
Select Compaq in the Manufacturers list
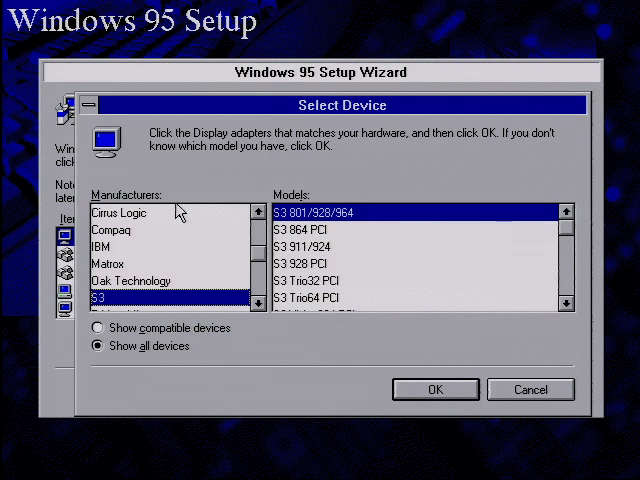click(x=170, y=230)
